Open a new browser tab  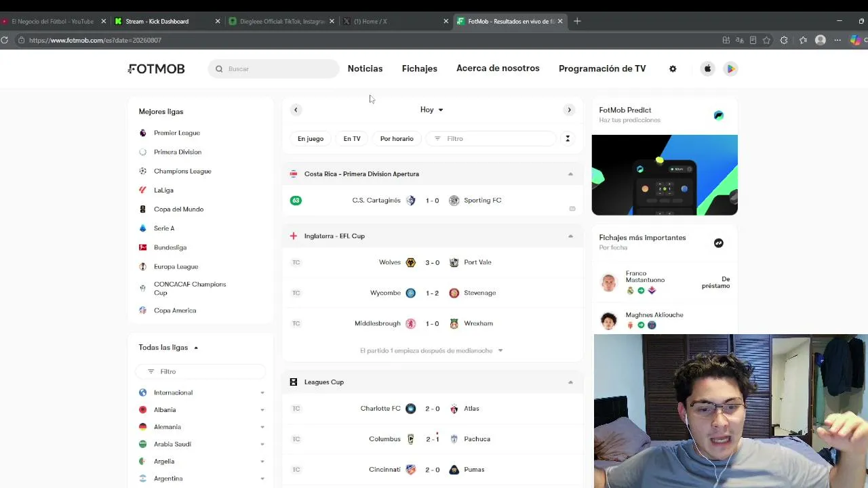(x=577, y=21)
